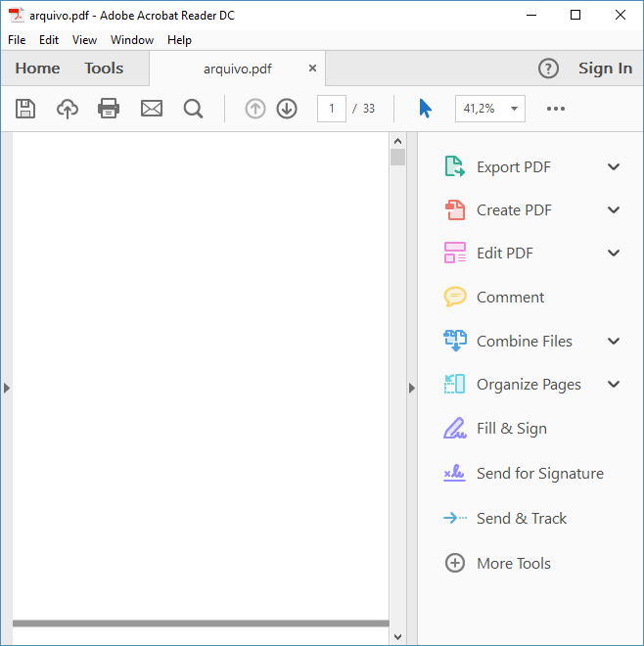Click the Export PDF icon
The image size is (644, 646).
pyautogui.click(x=455, y=166)
